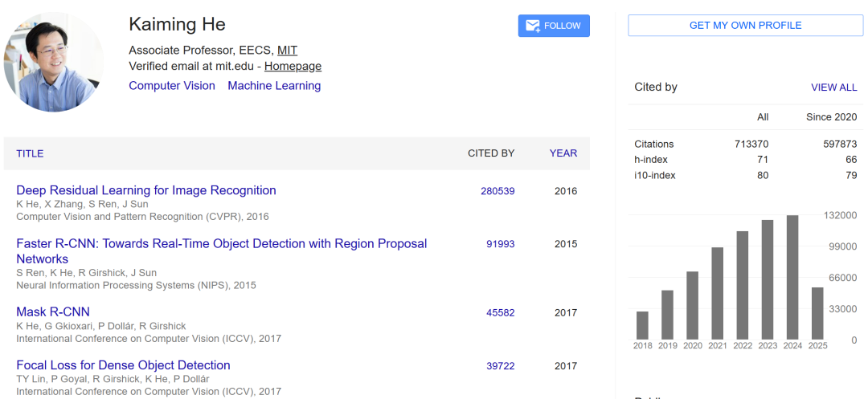
Task: Click the 2024 bar in citation chart
Action: [x=792, y=278]
